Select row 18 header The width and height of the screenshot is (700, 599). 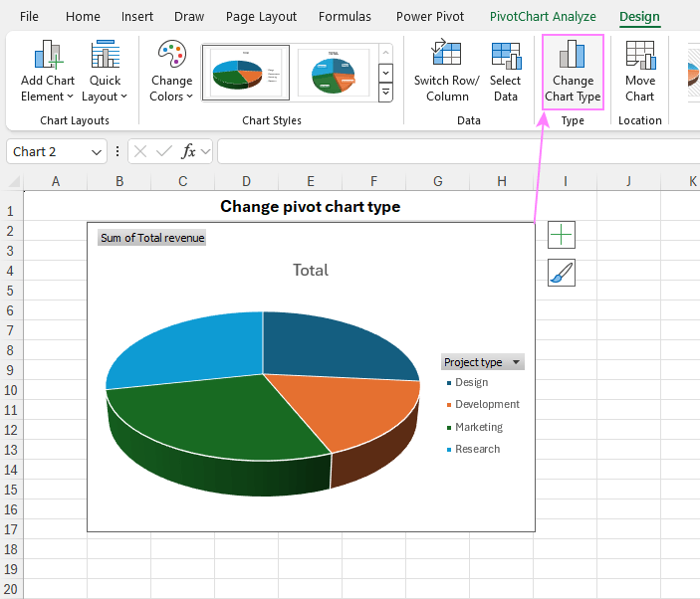pyautogui.click(x=11, y=549)
